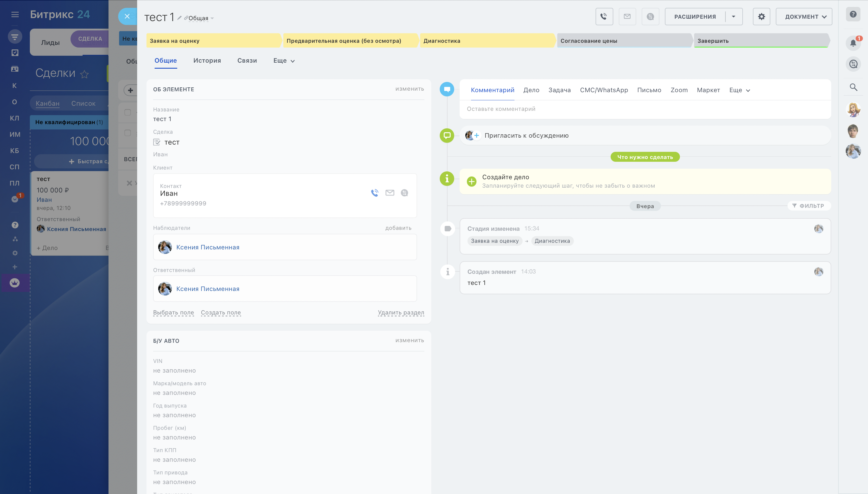Expand the ДОКУМЕНТ dropdown
Viewport: 868px width, 494px height.
coord(804,17)
